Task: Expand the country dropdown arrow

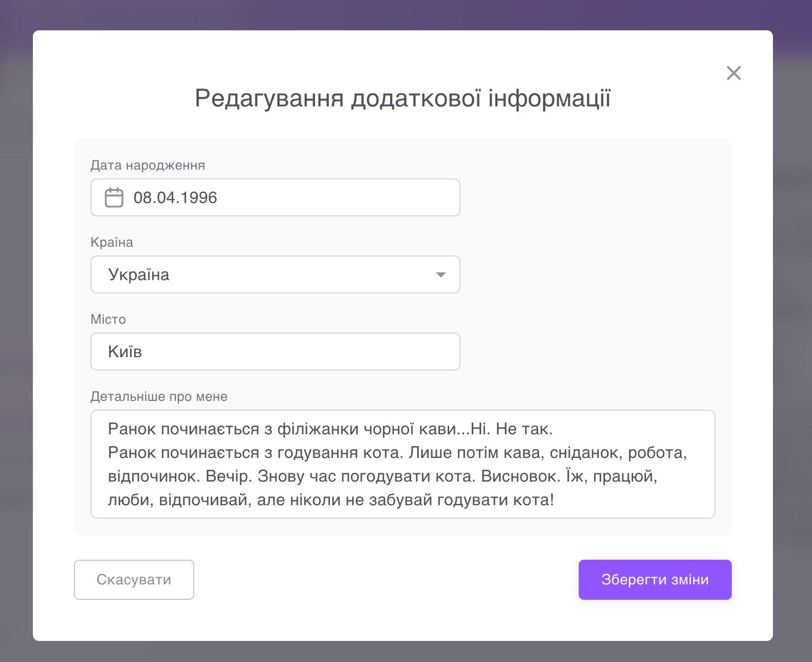Action: click(440, 274)
